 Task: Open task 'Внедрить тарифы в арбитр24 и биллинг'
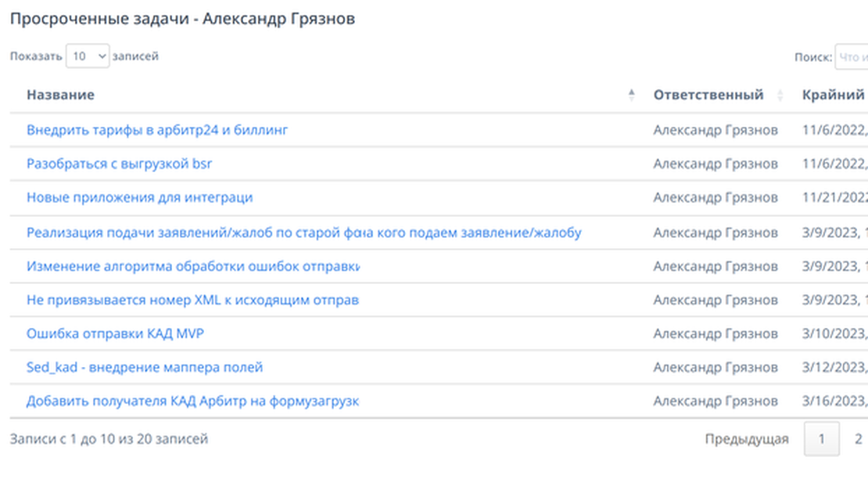coord(157,129)
